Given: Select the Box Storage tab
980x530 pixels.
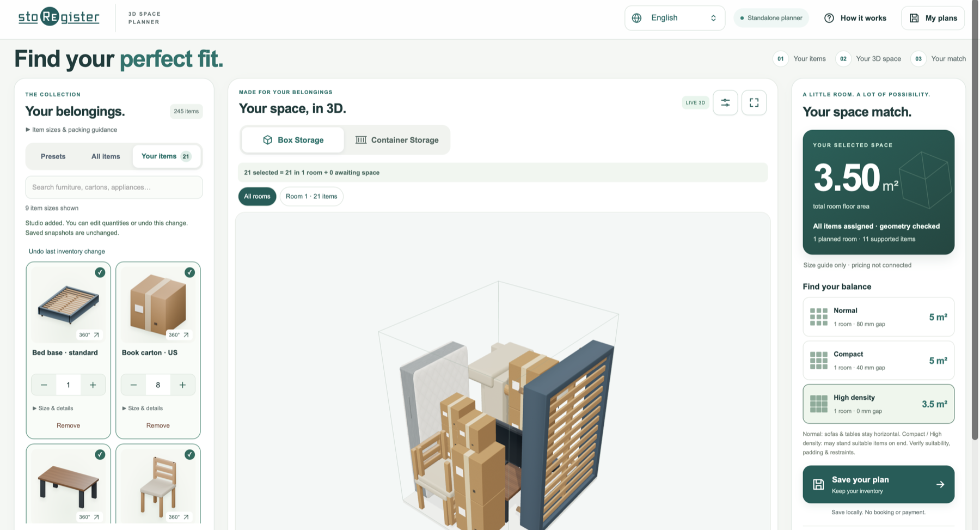Looking at the screenshot, I should coord(293,140).
